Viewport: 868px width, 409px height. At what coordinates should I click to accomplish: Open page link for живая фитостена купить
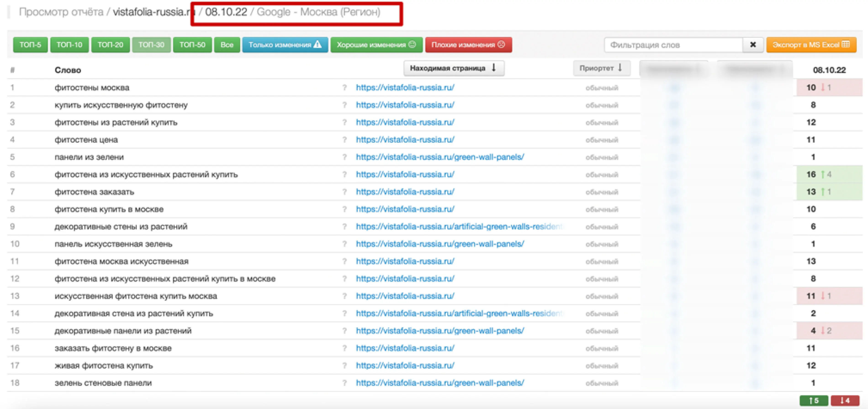tap(405, 366)
